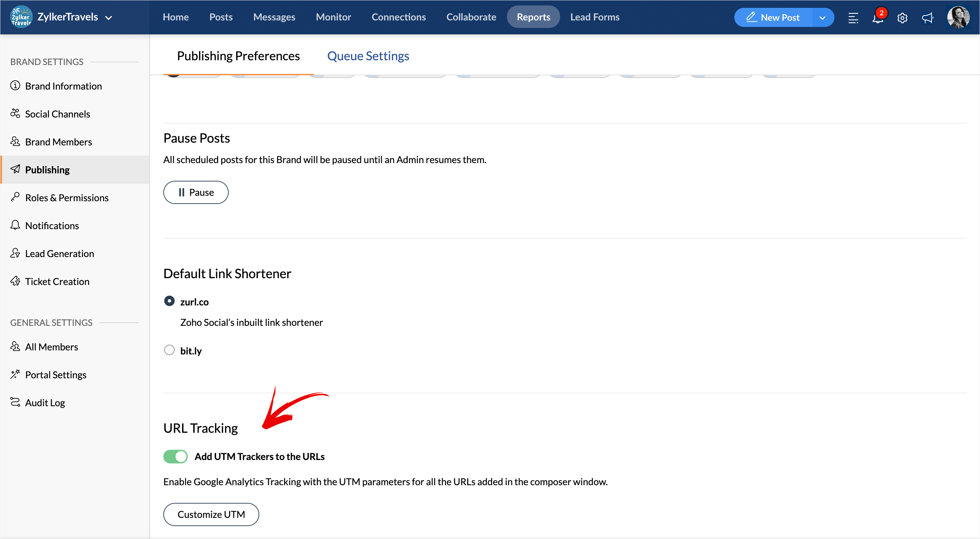
Task: Open Social Channels in sidebar
Action: (x=58, y=114)
